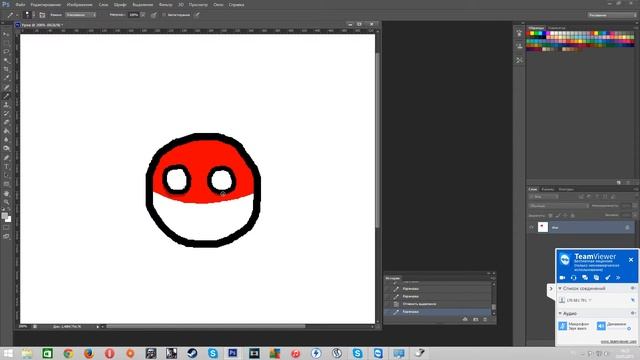Toggle lock position in Layers panel
Screen dimensions: 640x360
[x=565, y=215]
